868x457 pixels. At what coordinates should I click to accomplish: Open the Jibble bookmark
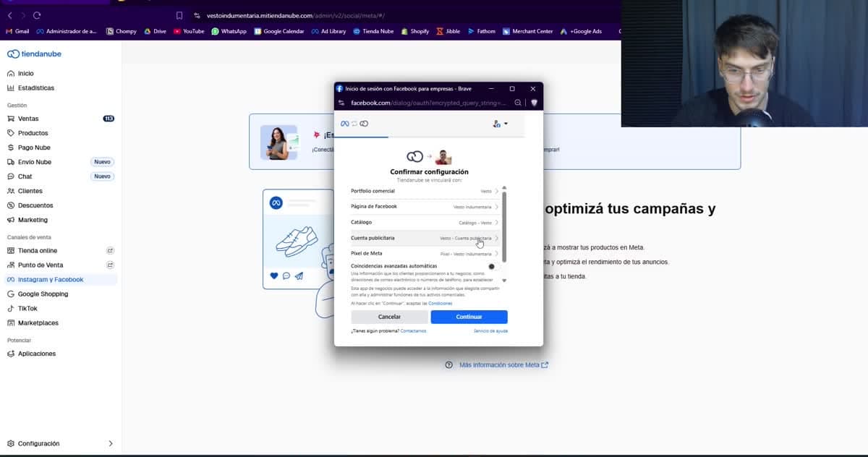(448, 31)
